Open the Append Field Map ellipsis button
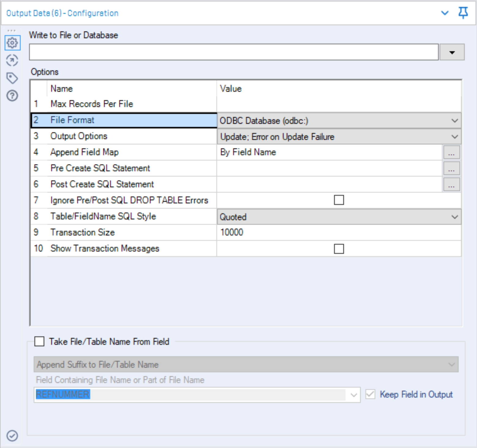Screen dimensions: 477x448 451,152
